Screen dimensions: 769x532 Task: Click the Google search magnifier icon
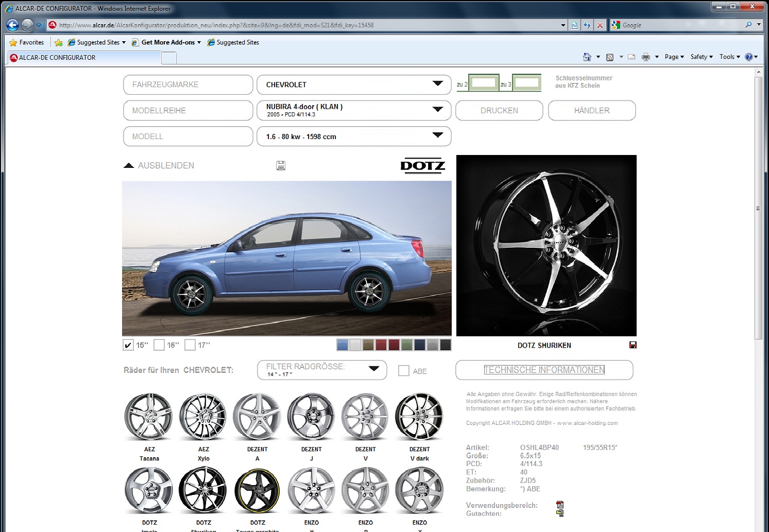coord(748,25)
